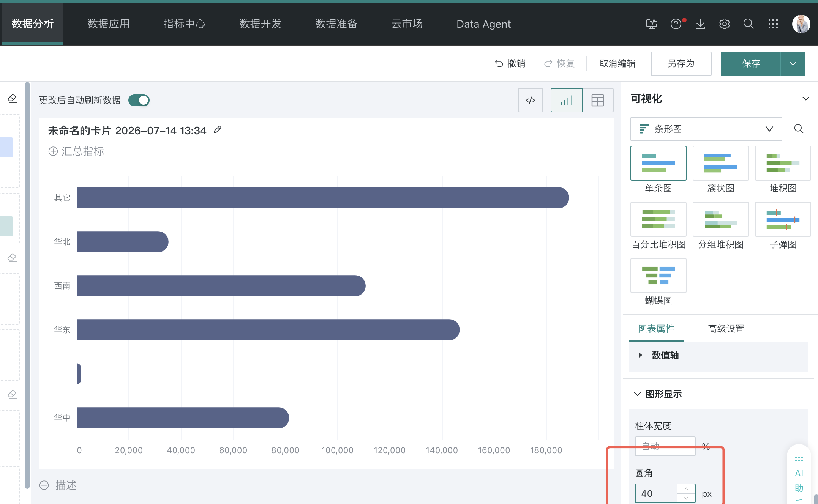Decrease 圆角 value with down arrow
This screenshot has width=818, height=504.
(x=686, y=498)
